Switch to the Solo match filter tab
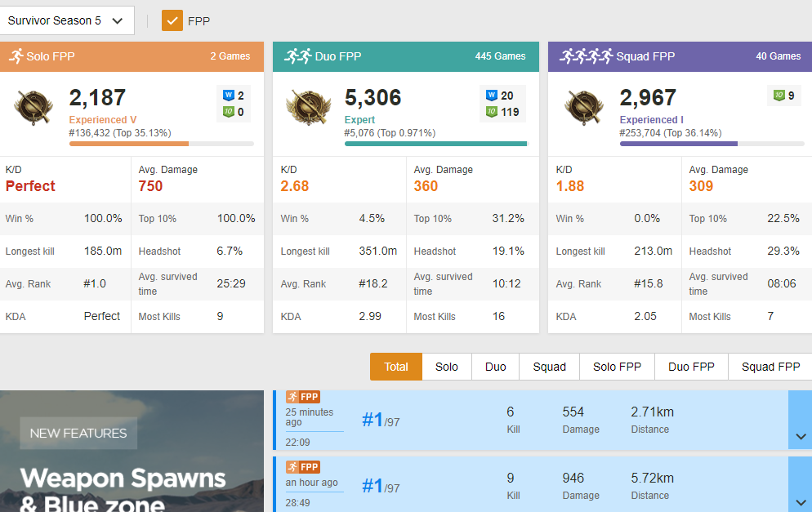Image resolution: width=812 pixels, height=512 pixels. 447,367
